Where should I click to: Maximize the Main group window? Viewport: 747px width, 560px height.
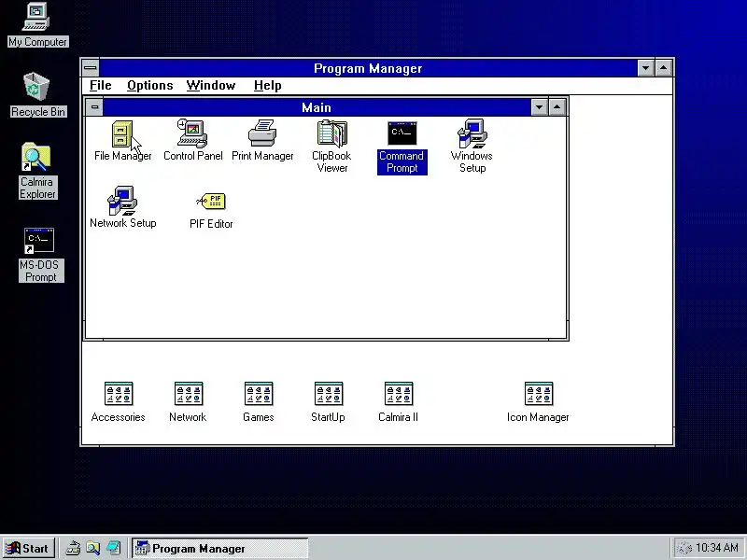tap(557, 107)
